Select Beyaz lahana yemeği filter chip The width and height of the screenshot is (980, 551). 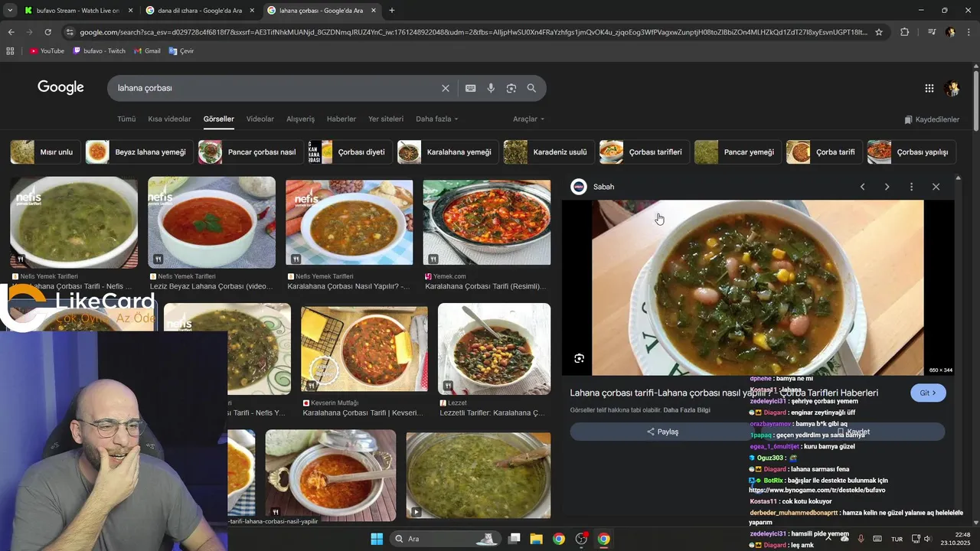pyautogui.click(x=139, y=152)
